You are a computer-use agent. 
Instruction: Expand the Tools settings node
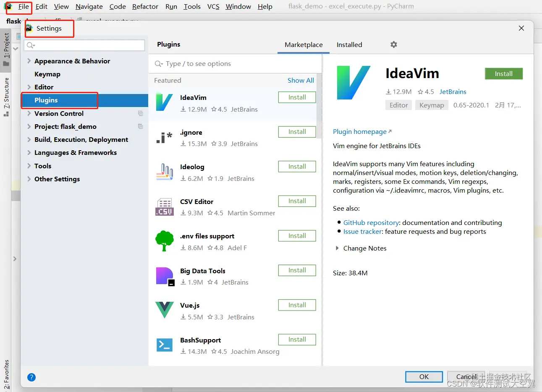tap(29, 166)
